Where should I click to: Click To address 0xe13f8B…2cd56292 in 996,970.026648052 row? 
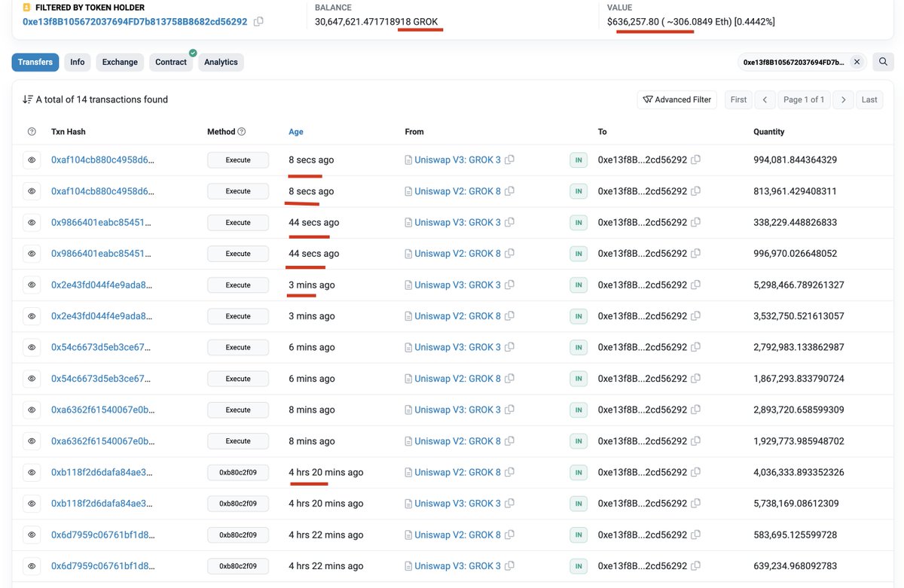pos(643,254)
